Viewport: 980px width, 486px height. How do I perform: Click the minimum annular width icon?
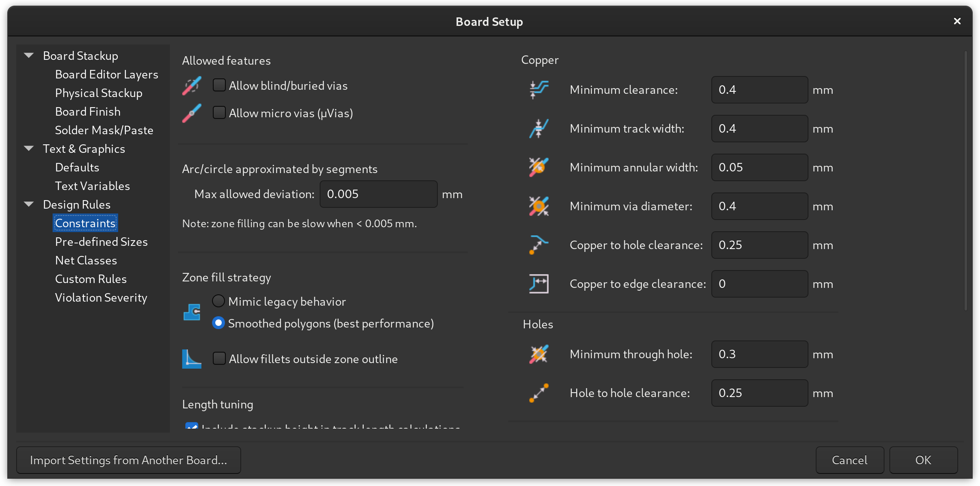pos(539,167)
